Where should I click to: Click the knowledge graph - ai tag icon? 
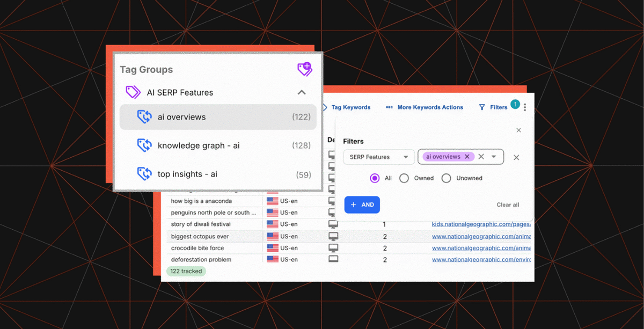[x=144, y=145]
